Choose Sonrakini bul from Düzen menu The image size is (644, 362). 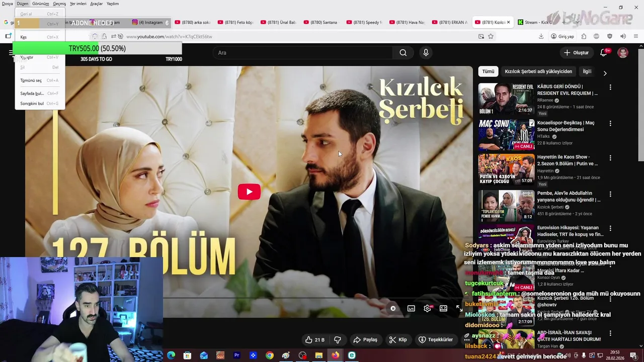click(x=39, y=104)
